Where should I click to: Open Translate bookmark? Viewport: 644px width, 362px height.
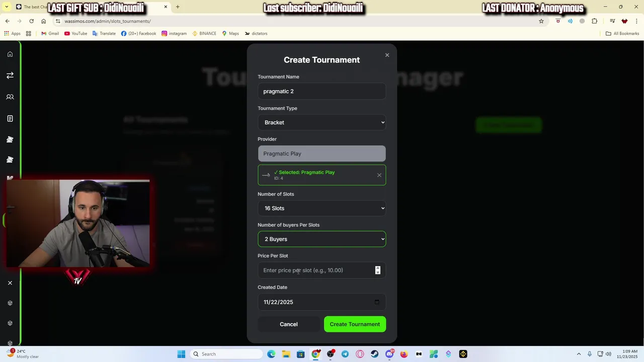[x=104, y=34]
